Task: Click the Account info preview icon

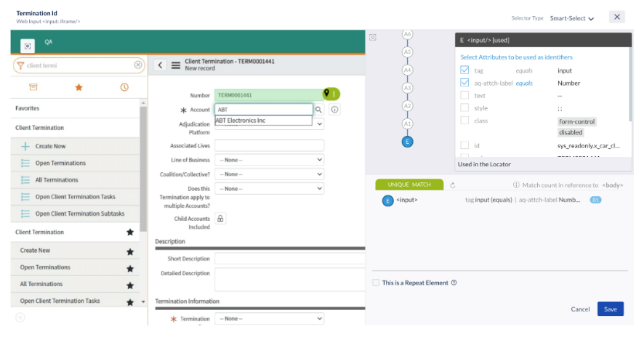Action: tap(334, 110)
